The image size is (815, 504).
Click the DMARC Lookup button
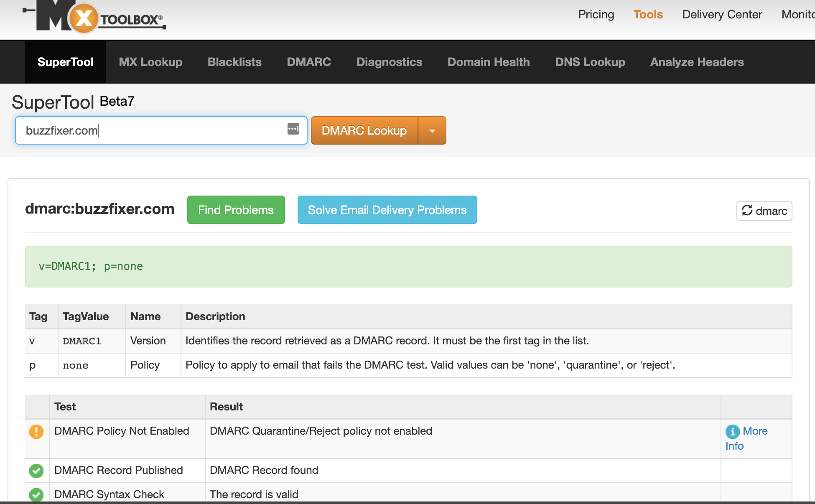[364, 131]
